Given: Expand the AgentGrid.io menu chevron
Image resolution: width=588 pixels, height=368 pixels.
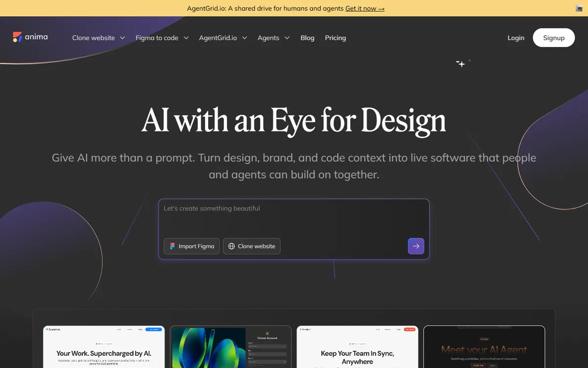Looking at the screenshot, I should pos(245,38).
